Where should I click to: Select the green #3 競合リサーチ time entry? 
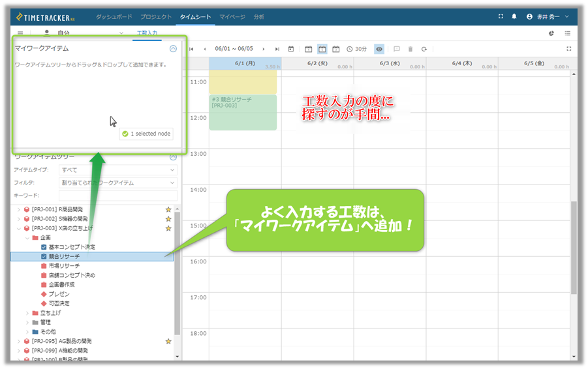point(243,112)
